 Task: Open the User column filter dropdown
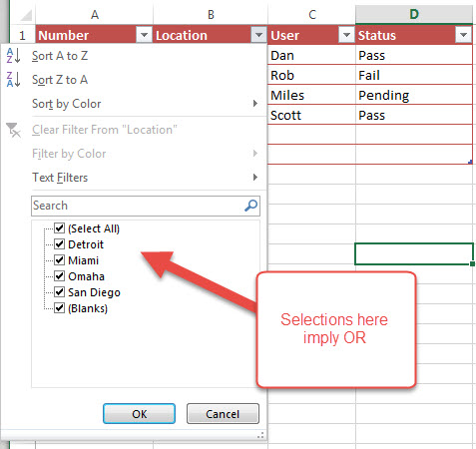[346, 35]
